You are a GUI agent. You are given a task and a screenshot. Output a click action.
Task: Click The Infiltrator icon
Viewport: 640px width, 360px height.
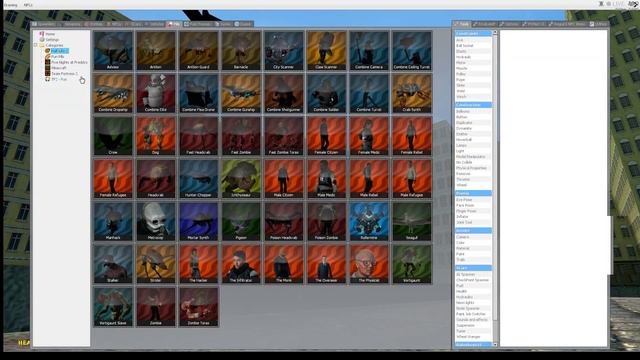(241, 264)
